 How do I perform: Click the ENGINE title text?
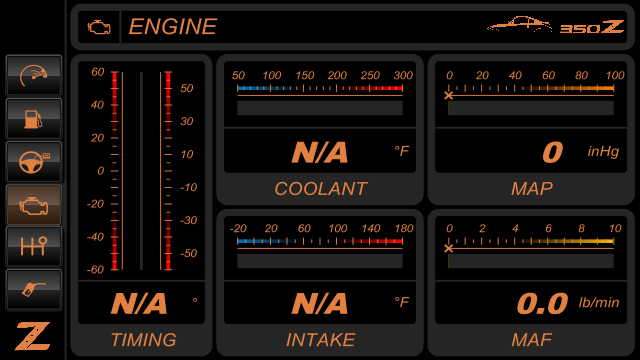coord(173,27)
